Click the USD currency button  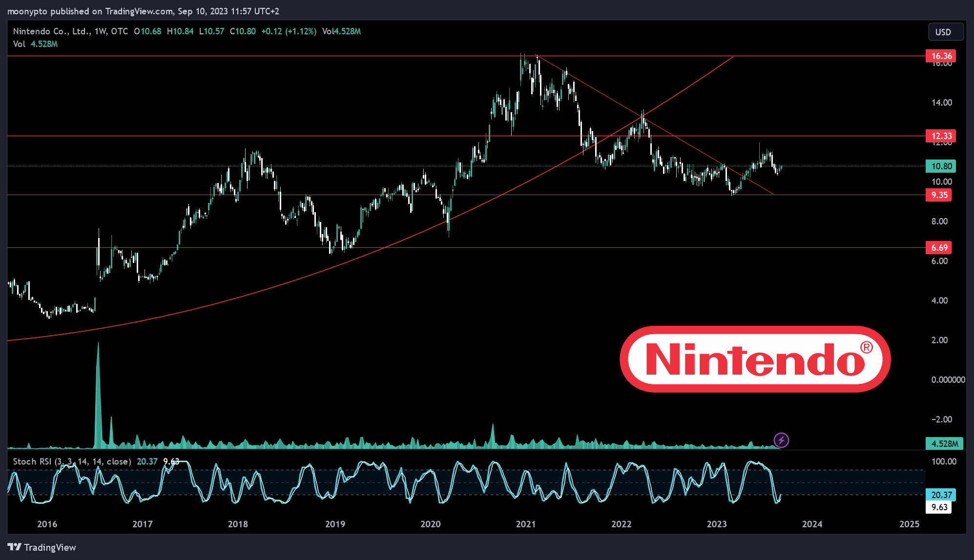(946, 32)
